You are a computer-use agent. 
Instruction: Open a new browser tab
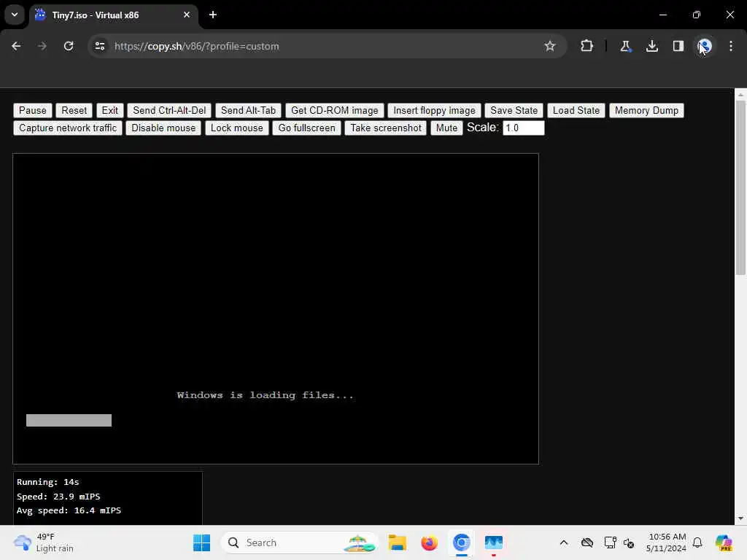point(213,15)
